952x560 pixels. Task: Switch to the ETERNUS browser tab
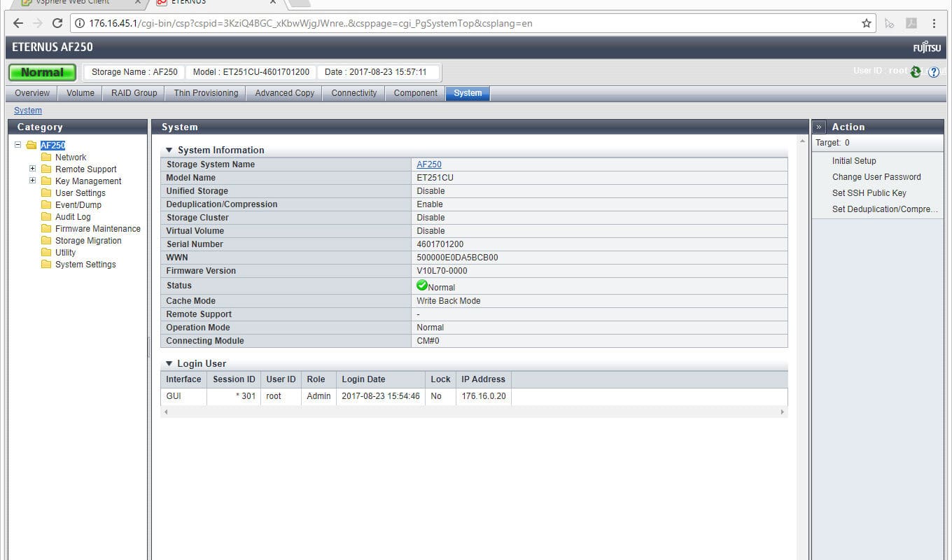click(217, 3)
